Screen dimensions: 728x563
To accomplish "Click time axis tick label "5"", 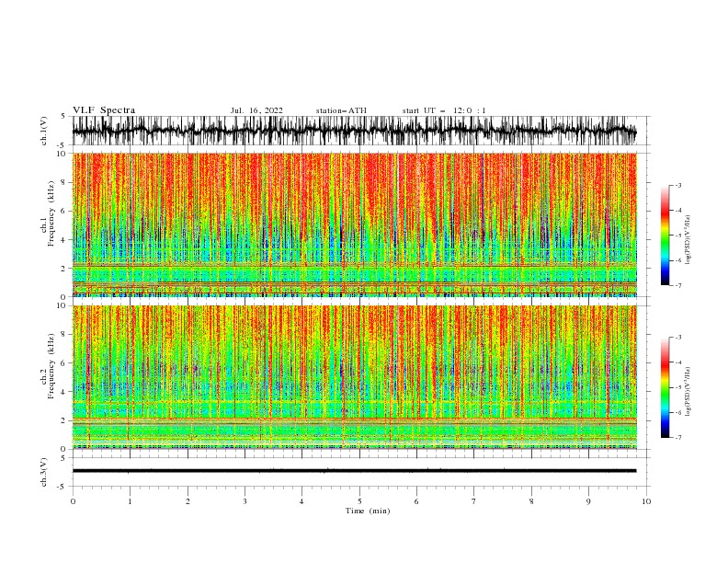I will (359, 501).
